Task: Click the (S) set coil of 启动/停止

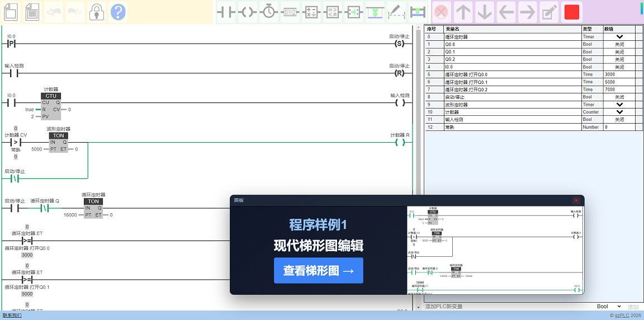Action: (x=399, y=44)
